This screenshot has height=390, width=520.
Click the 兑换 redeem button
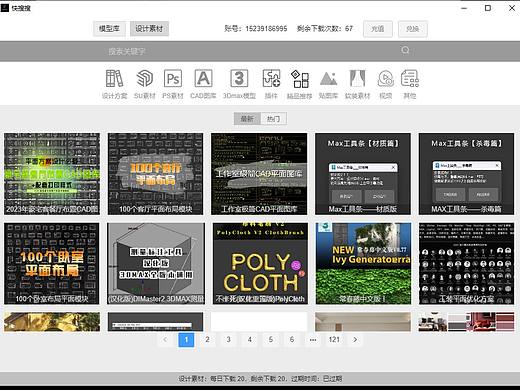pyautogui.click(x=413, y=29)
